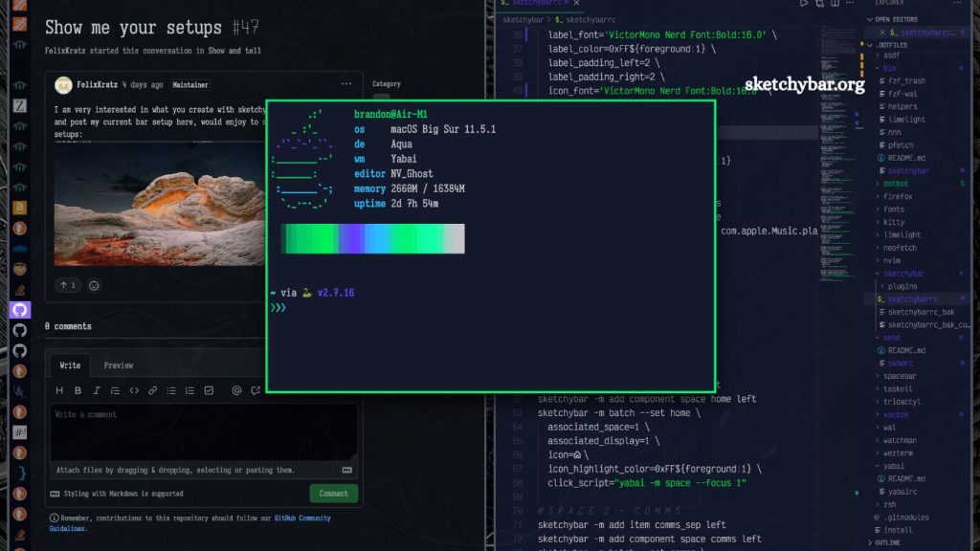Open Explorer panel's more actions dots

point(957,3)
